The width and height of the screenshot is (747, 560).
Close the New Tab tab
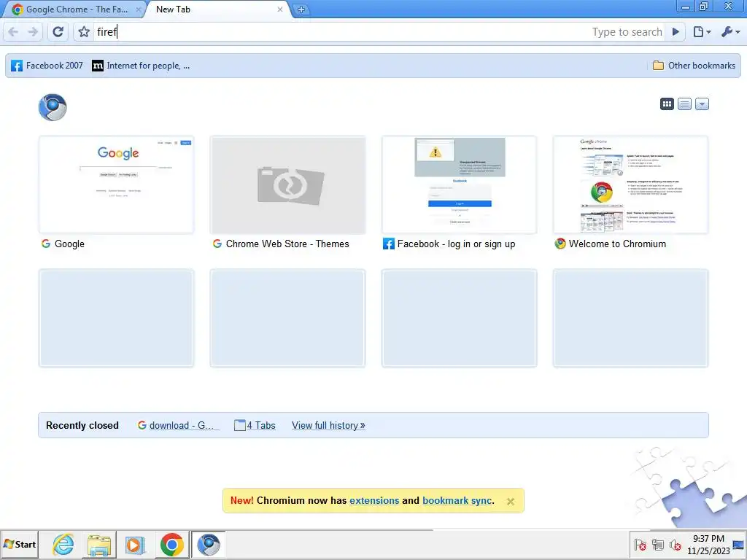[x=280, y=9]
